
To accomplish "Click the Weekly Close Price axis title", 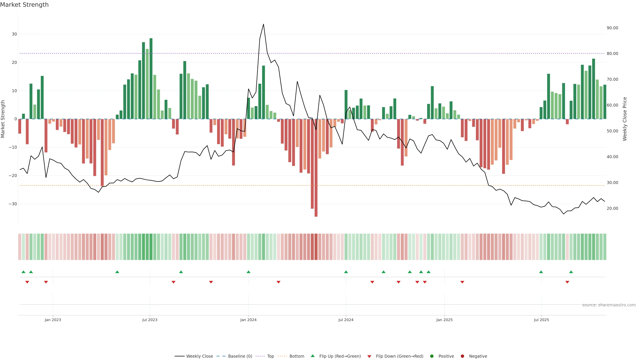I will [x=625, y=119].
